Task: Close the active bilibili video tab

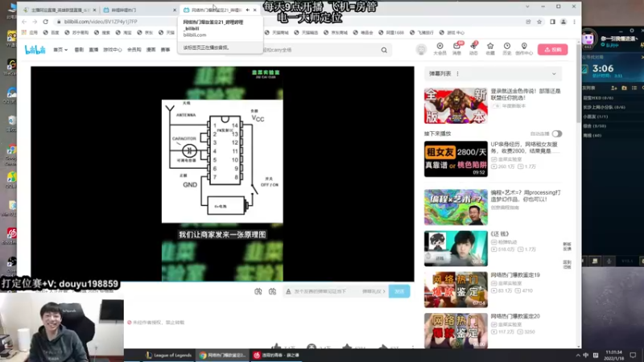Action: click(x=255, y=10)
